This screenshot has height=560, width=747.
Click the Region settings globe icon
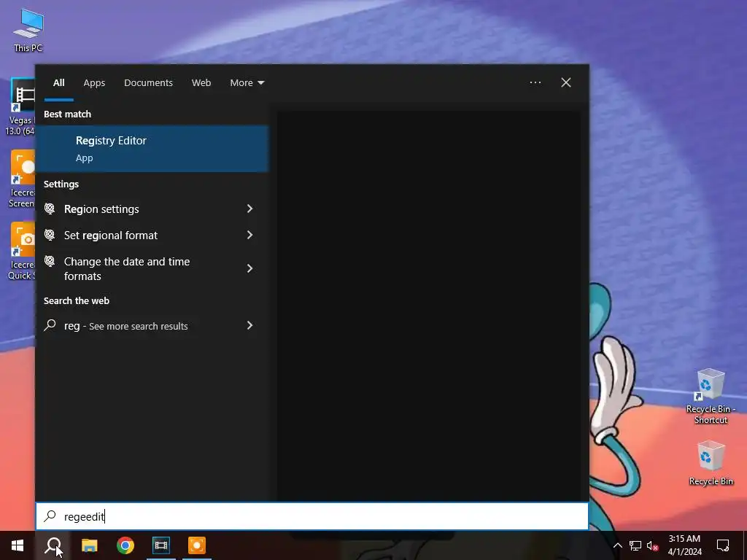[x=50, y=208]
